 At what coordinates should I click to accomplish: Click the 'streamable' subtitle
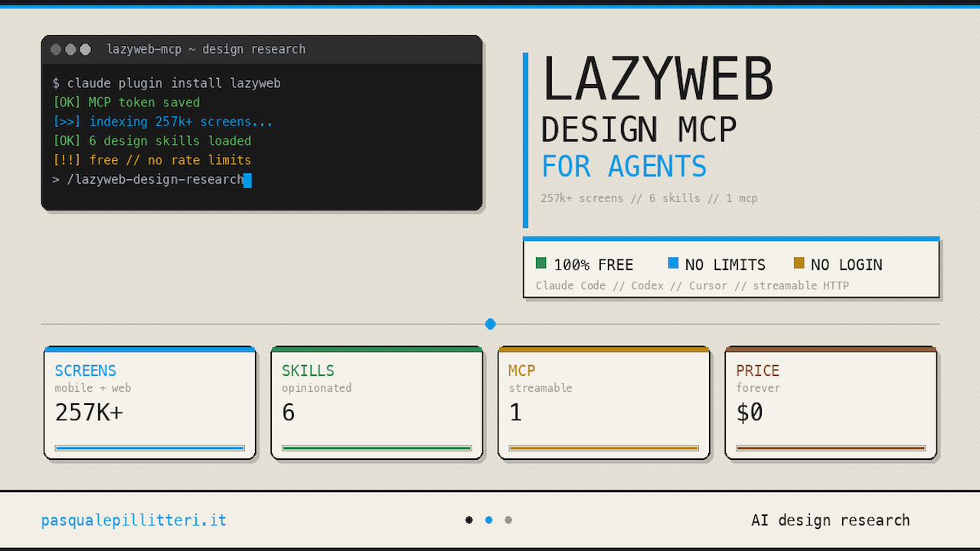pos(541,388)
